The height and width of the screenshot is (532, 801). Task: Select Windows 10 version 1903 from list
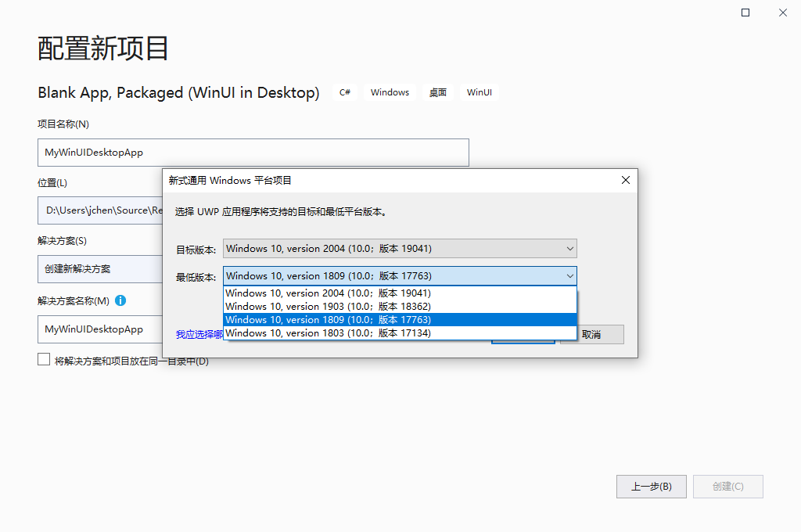[329, 306]
